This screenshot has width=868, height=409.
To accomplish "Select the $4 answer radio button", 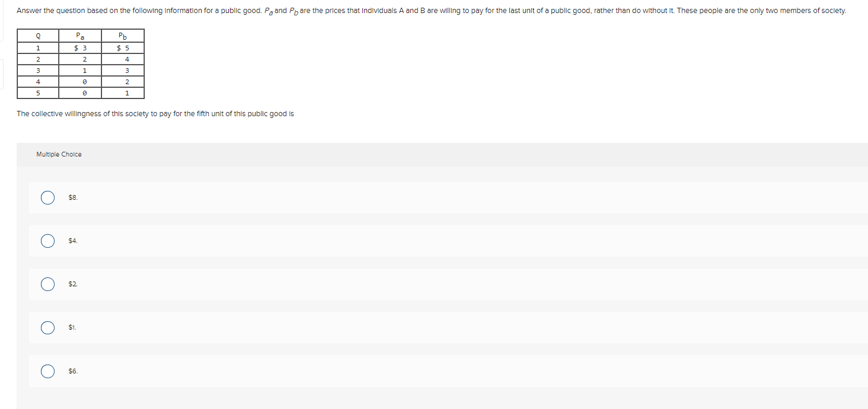I will pos(47,241).
